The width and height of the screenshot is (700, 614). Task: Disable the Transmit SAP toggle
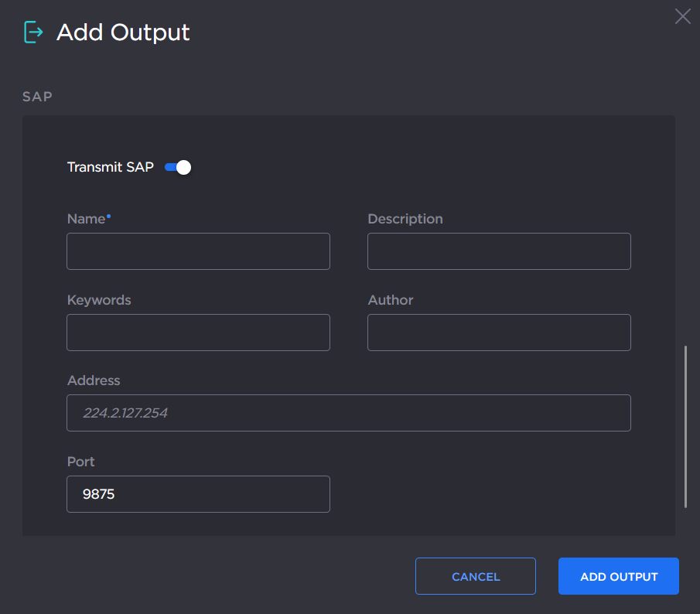178,167
